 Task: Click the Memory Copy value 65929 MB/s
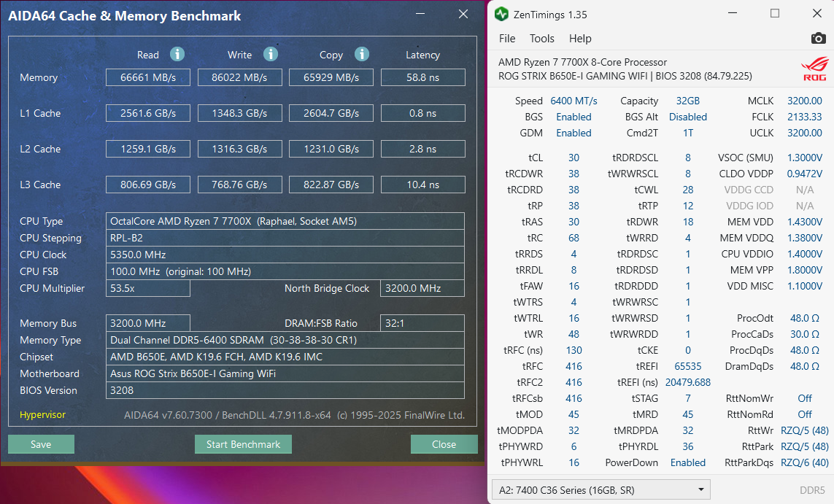(331, 77)
